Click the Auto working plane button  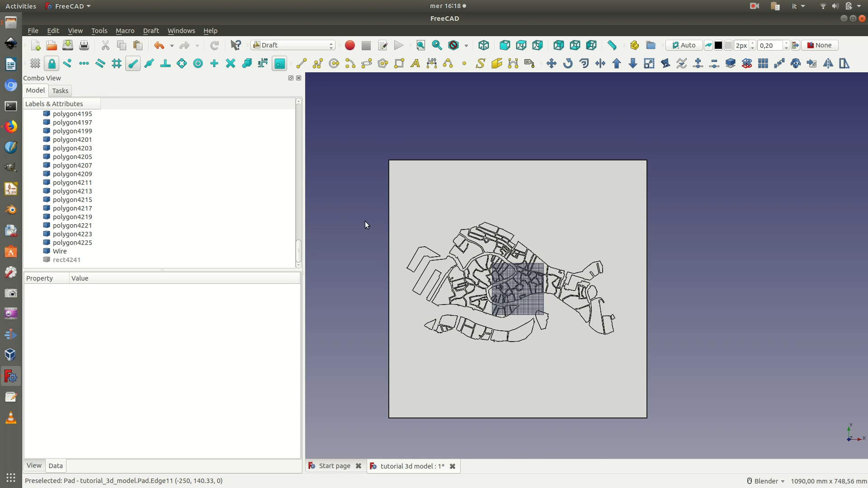click(684, 45)
